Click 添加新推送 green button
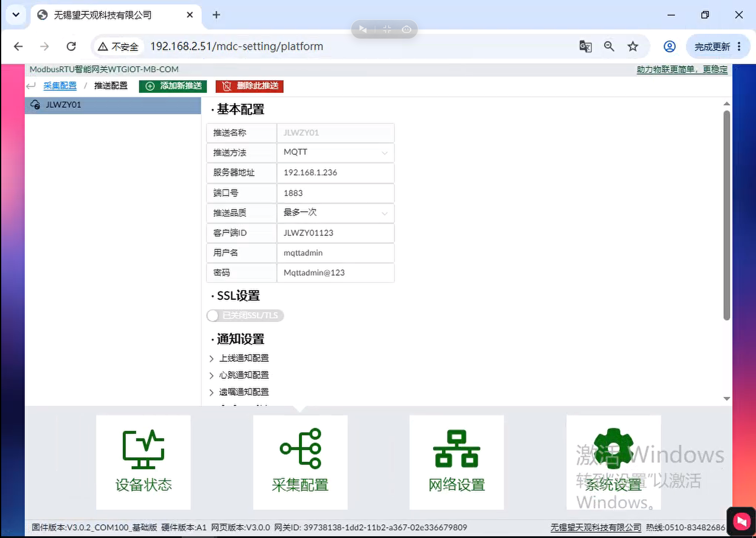This screenshot has width=756, height=538. 173,86
